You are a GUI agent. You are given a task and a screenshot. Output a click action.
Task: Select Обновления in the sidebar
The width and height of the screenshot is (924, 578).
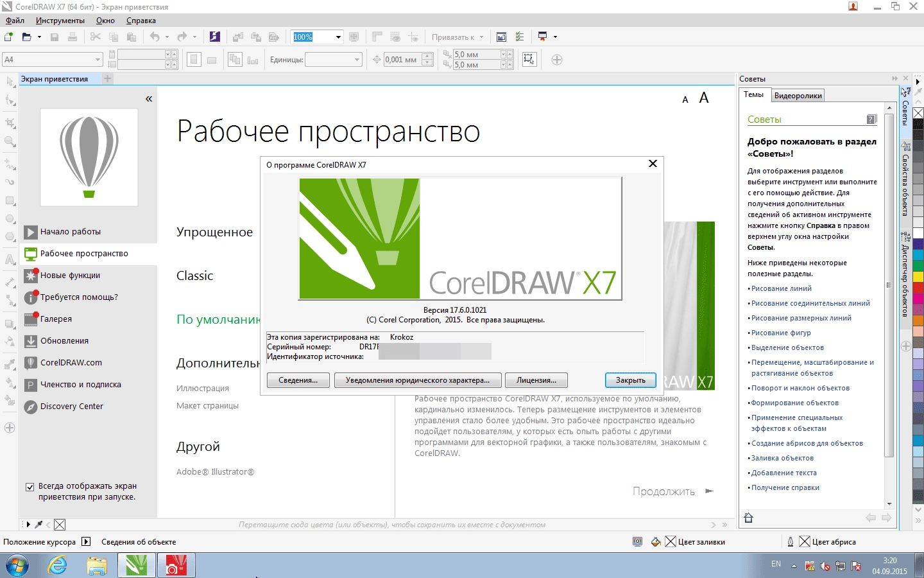point(89,341)
